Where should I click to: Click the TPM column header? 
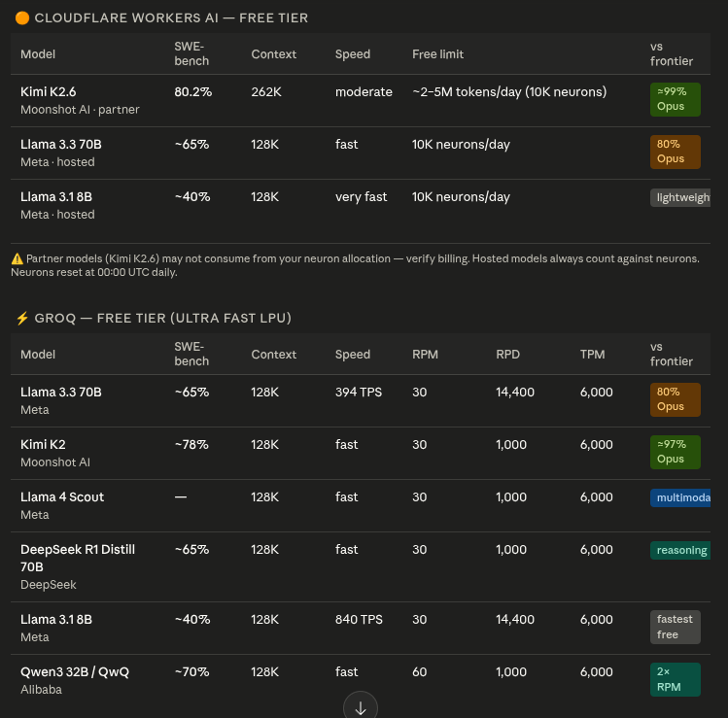click(592, 354)
